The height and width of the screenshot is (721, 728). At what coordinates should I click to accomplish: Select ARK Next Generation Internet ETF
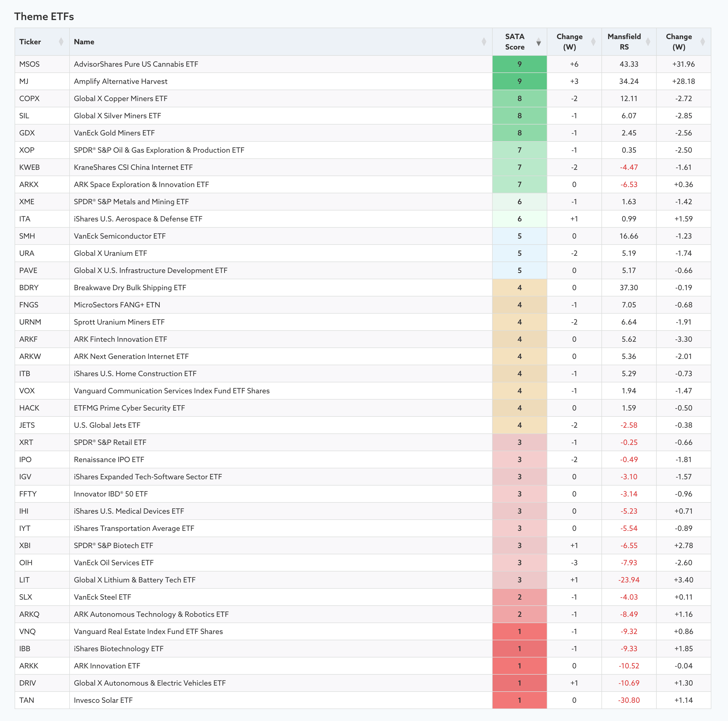click(x=131, y=357)
